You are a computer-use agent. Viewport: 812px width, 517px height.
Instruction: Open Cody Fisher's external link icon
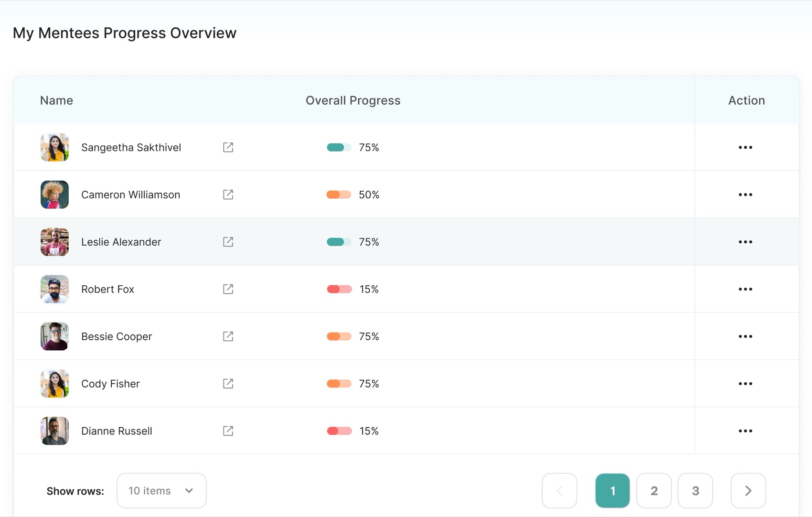[228, 384]
